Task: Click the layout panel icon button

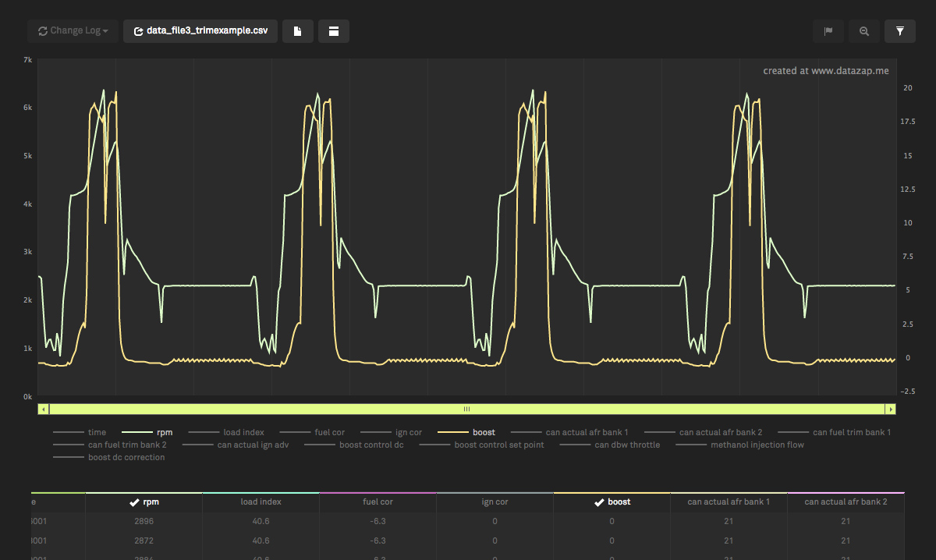Action: pyautogui.click(x=334, y=31)
